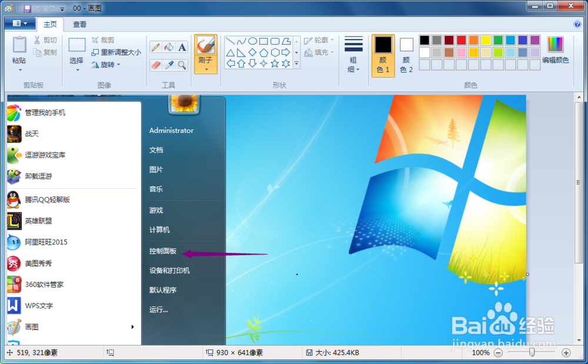Choose the rounded rectangle shape
588x364 pixels.
tap(275, 41)
